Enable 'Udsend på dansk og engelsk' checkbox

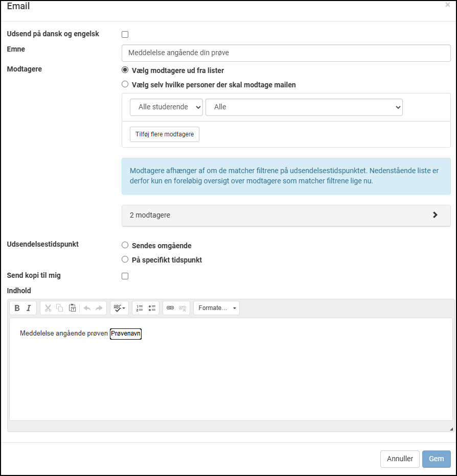click(x=125, y=35)
